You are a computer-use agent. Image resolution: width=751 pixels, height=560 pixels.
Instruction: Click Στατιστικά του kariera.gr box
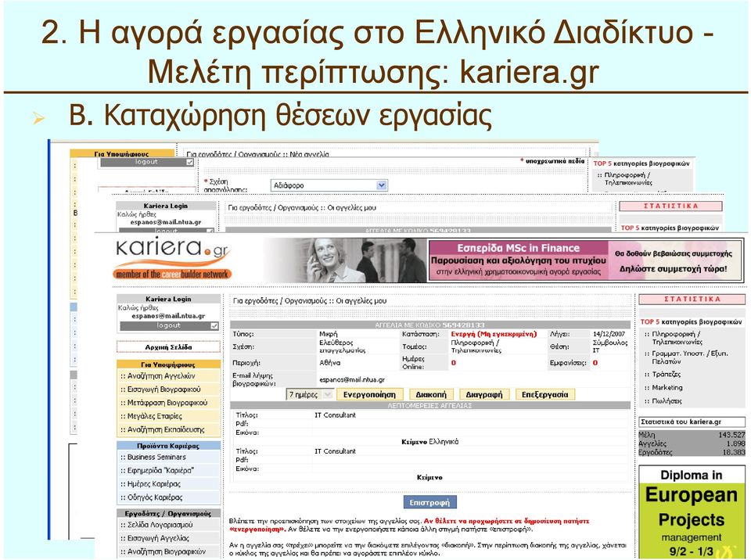pyautogui.click(x=692, y=422)
